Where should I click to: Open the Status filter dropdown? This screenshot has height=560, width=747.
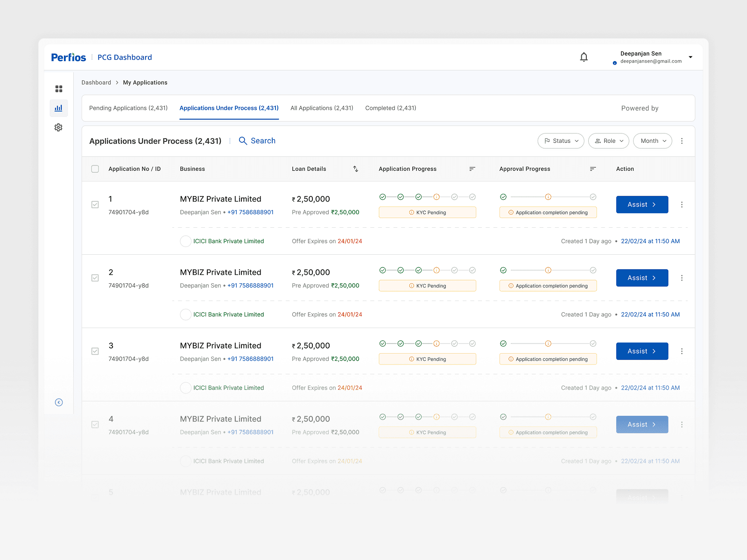pos(561,141)
